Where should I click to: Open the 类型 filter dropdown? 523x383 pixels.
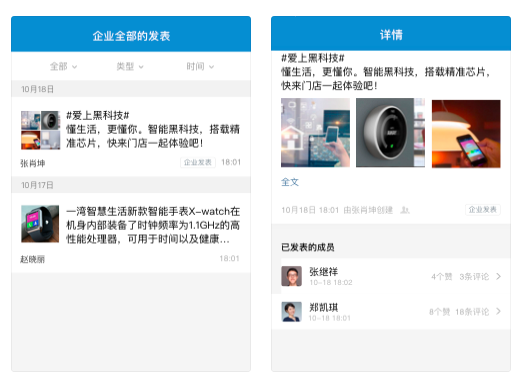click(130, 66)
